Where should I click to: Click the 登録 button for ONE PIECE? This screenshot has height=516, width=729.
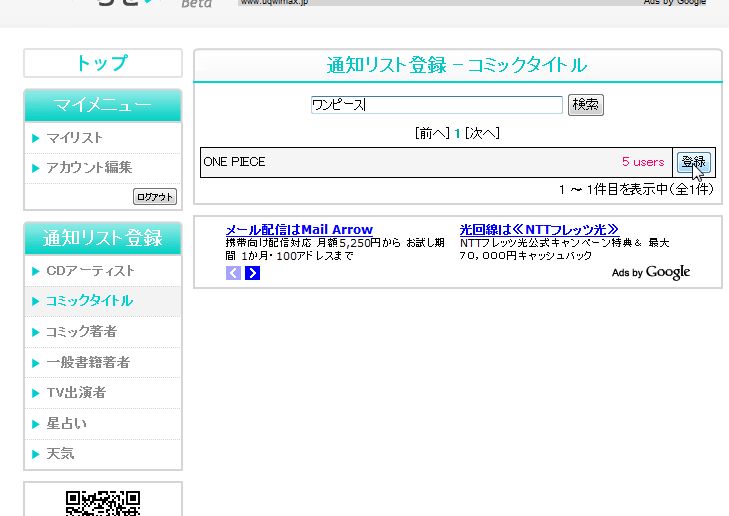(694, 162)
